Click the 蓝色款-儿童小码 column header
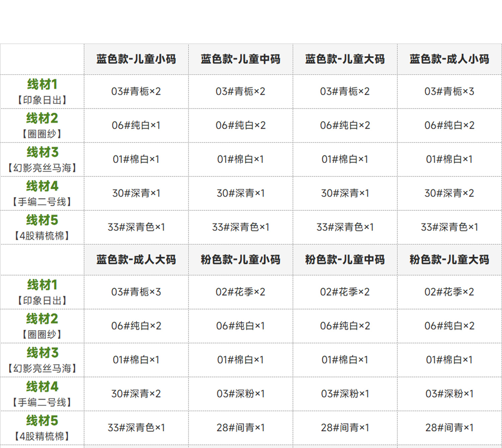The height and width of the screenshot is (448, 502). [136, 59]
